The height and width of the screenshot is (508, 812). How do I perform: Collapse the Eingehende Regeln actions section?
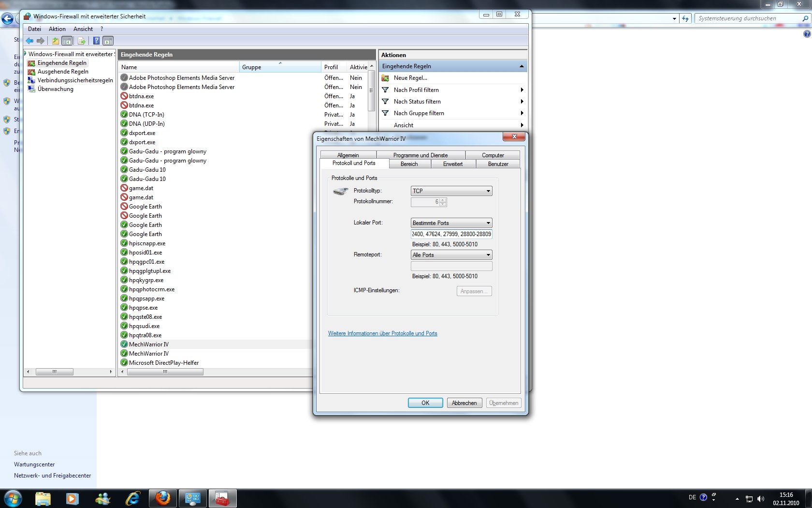[522, 66]
